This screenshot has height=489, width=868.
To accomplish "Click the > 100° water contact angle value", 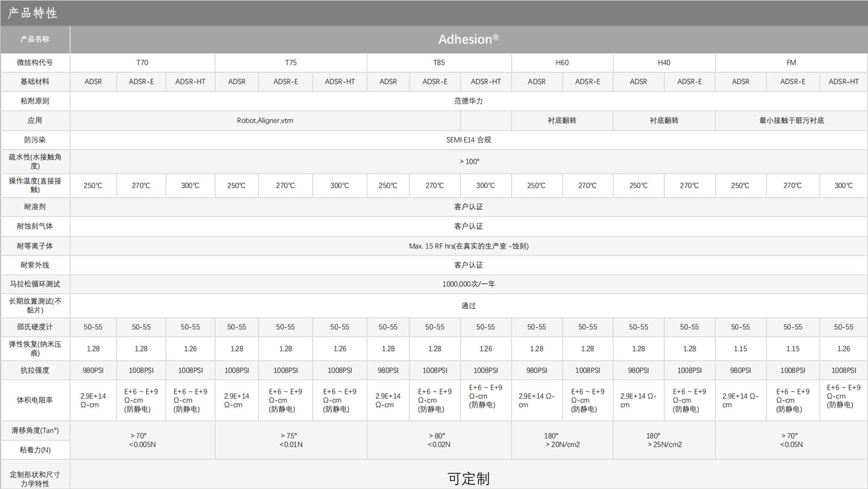I will tap(468, 162).
